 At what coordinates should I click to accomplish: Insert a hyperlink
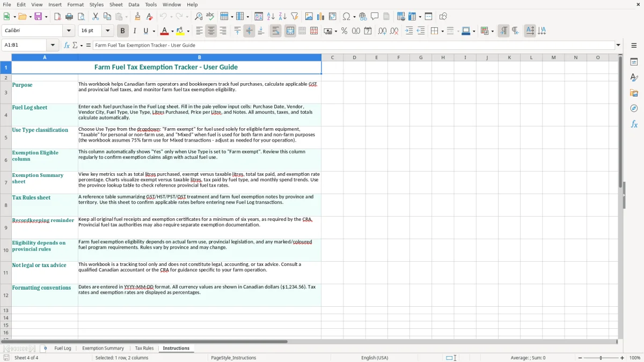(363, 17)
